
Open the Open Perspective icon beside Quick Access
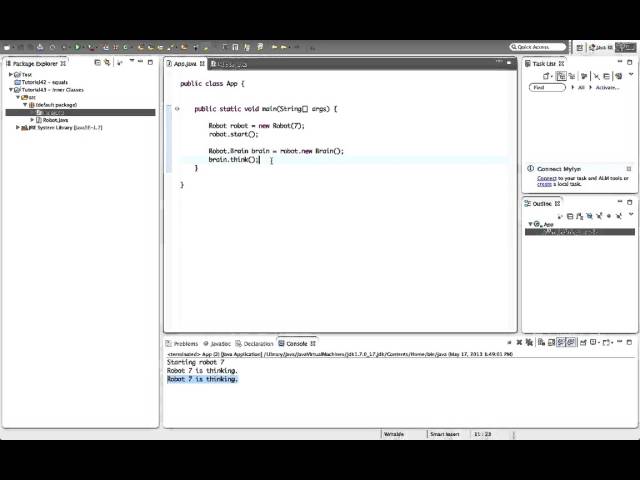pyautogui.click(x=580, y=48)
